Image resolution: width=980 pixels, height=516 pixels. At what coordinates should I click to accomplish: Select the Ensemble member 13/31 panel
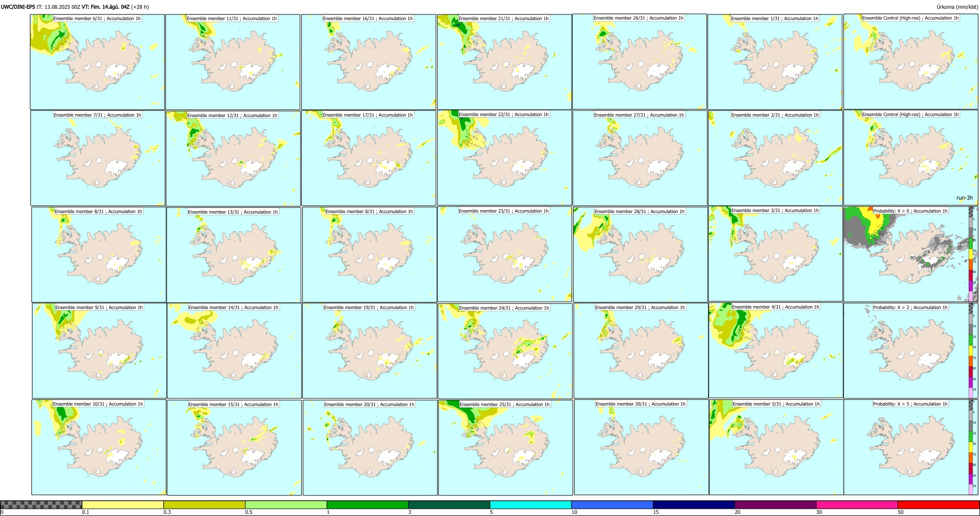[x=234, y=255]
